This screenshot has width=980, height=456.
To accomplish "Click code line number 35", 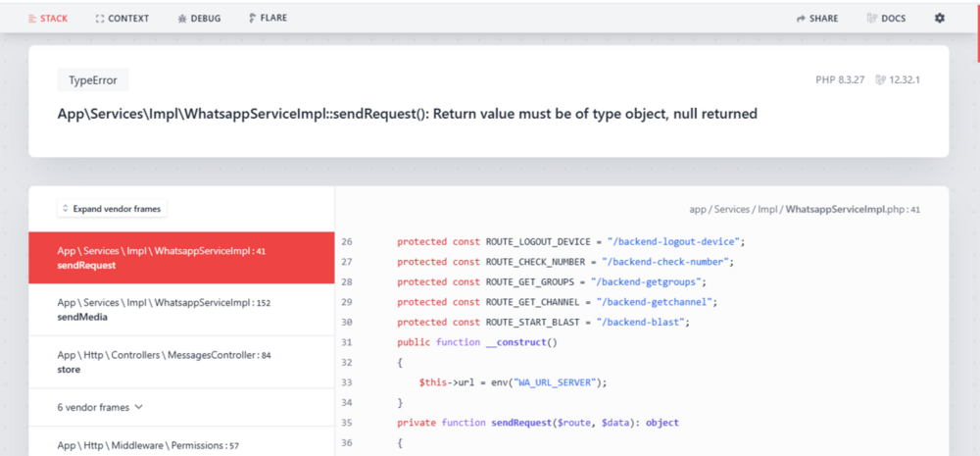I will pos(347,423).
